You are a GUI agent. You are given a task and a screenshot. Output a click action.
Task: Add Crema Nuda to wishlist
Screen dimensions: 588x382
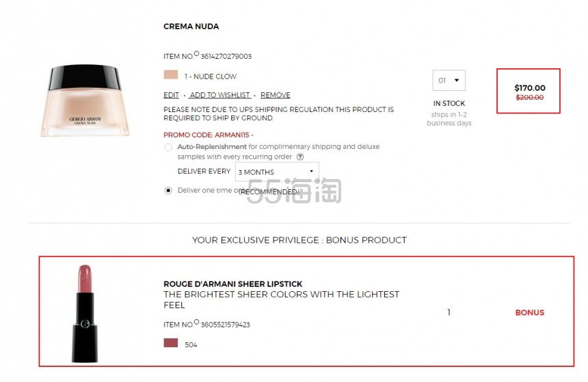220,95
